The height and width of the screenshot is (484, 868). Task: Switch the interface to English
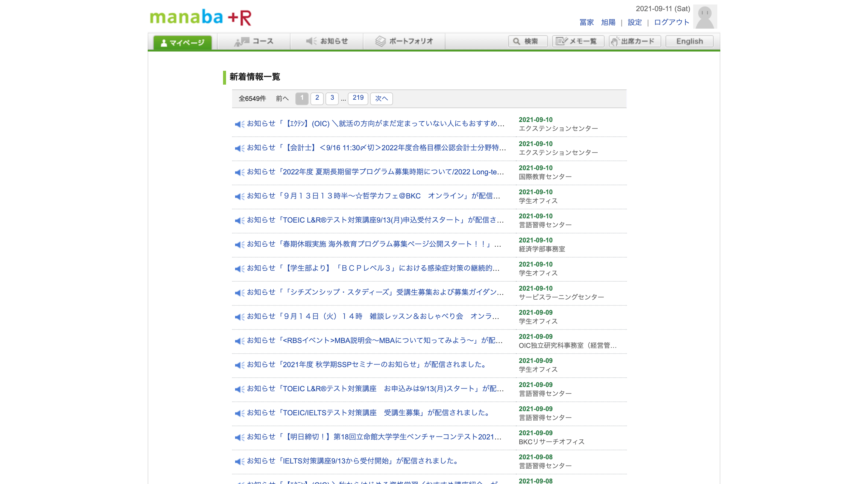689,41
